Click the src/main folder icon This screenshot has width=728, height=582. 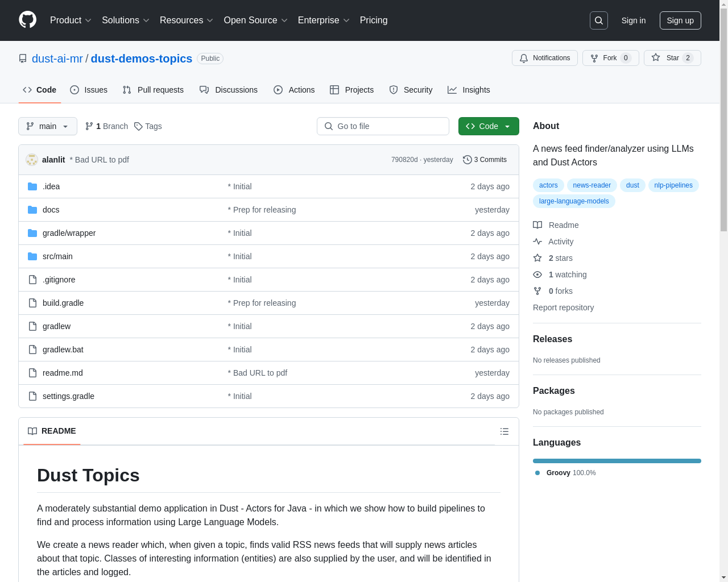point(32,256)
